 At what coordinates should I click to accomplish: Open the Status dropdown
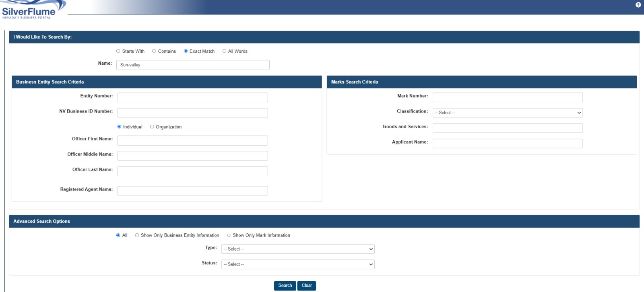click(x=298, y=264)
